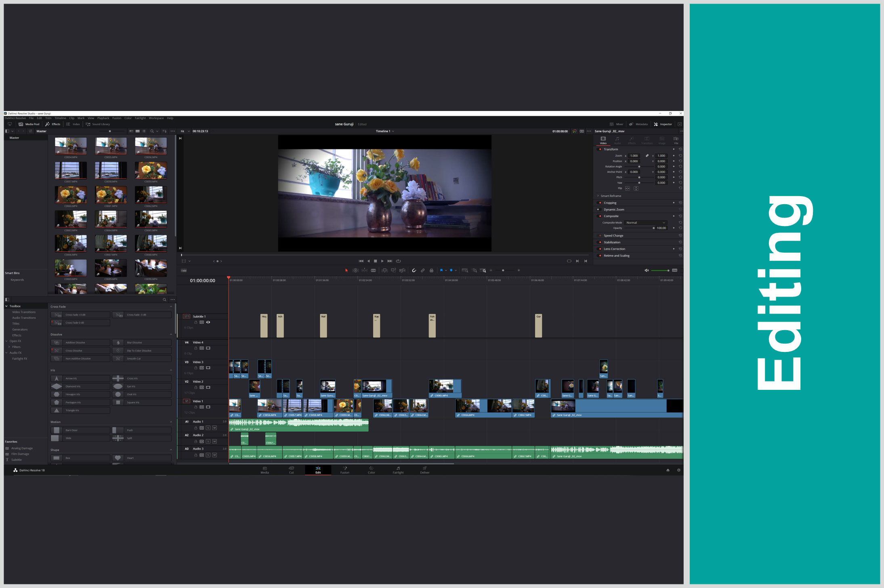
Task: Toggle Subtitle 1 track visibility eye
Action: tap(208, 322)
